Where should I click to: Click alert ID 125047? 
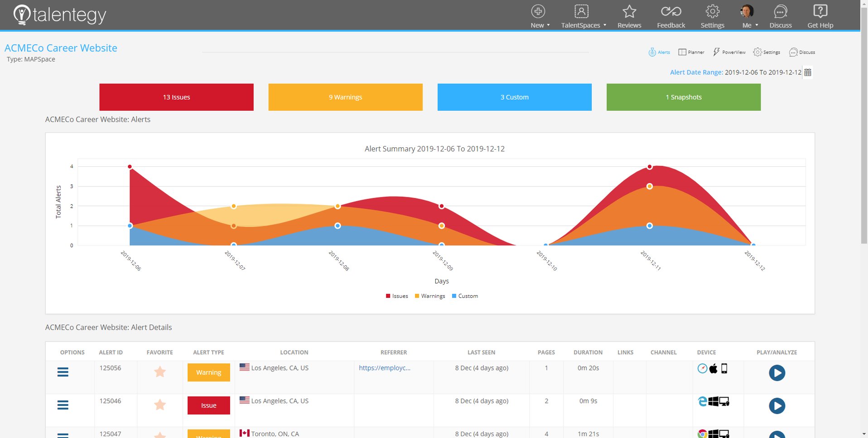(x=110, y=434)
